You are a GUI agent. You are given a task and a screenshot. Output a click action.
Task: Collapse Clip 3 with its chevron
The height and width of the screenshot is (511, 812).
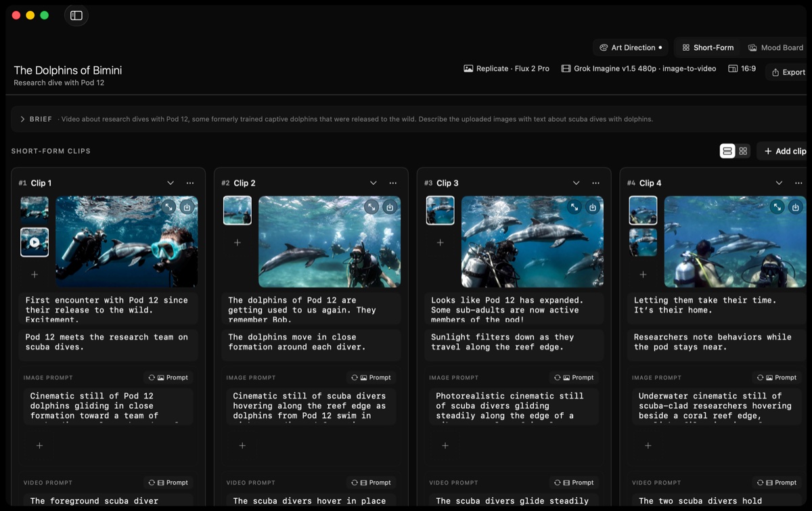[x=577, y=183]
